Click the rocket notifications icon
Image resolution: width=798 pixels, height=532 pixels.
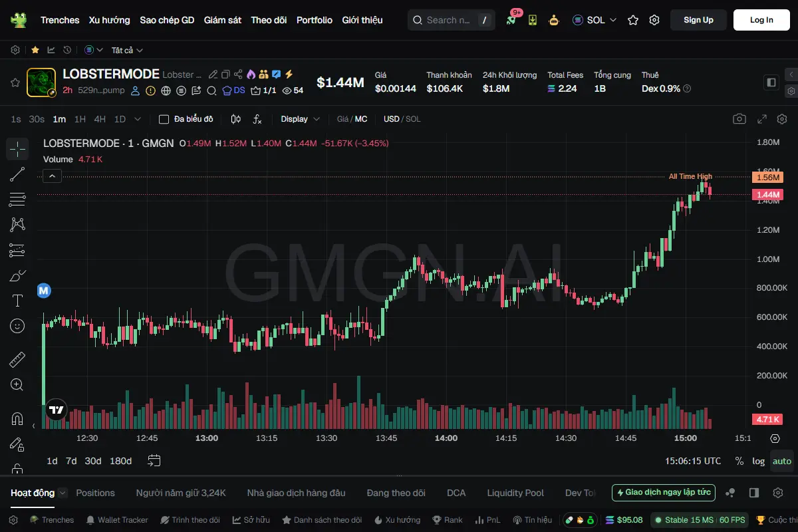click(511, 20)
